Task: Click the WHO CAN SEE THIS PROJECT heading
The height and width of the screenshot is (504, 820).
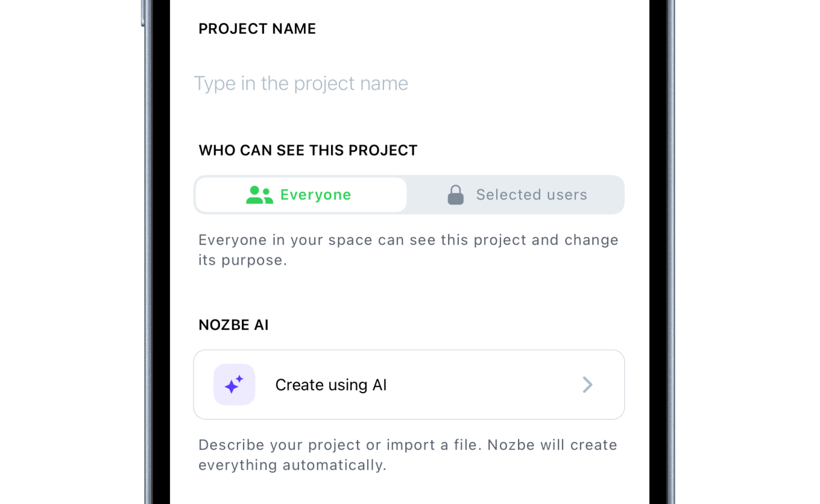Action: (x=308, y=150)
